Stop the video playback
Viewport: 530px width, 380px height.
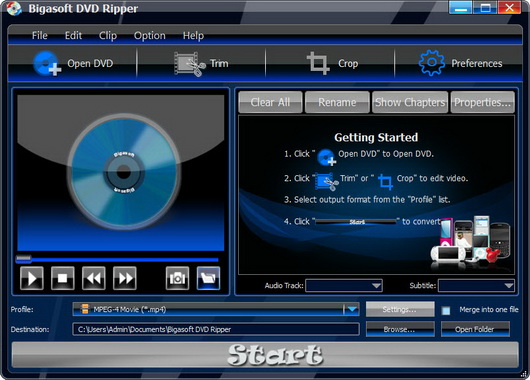(x=63, y=278)
